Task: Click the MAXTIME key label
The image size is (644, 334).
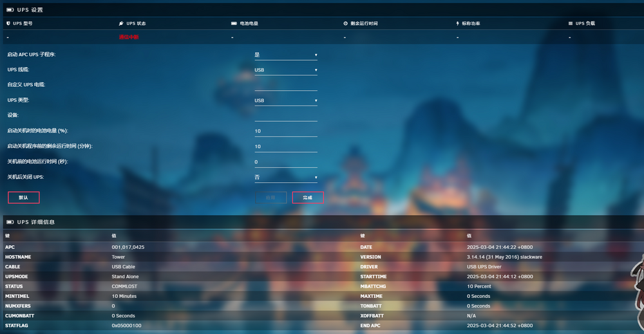Action: tap(372, 296)
